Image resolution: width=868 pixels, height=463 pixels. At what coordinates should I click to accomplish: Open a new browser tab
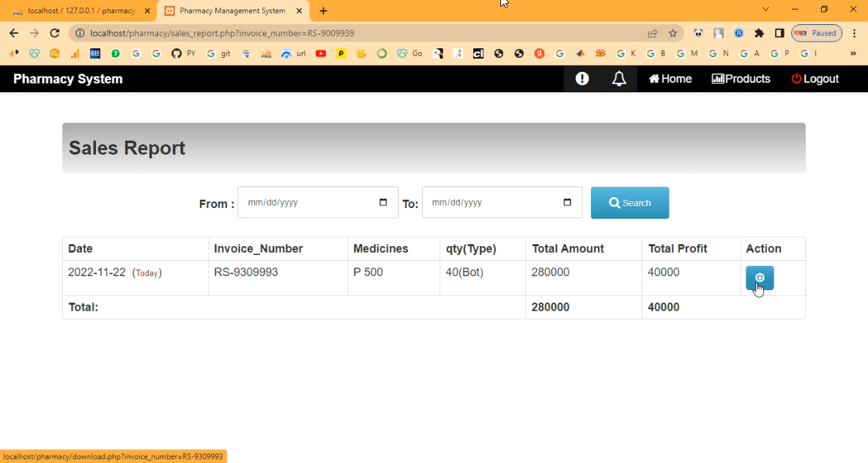[x=324, y=11]
